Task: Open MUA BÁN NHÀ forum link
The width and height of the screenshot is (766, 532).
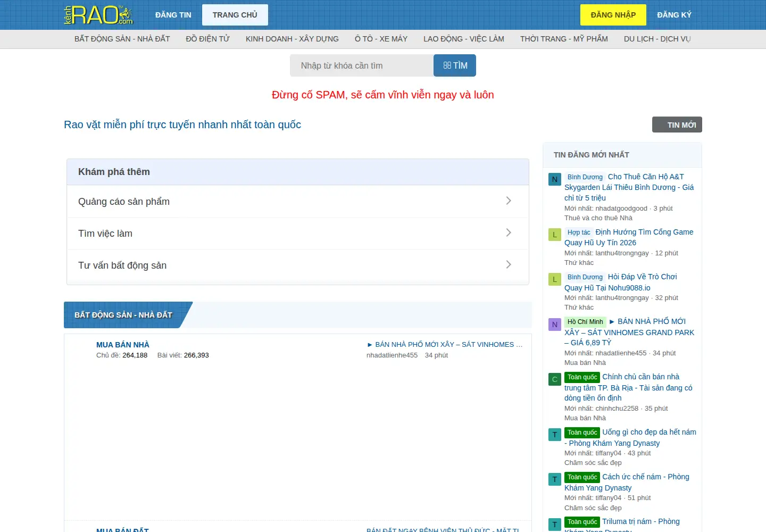Action: pyautogui.click(x=123, y=345)
